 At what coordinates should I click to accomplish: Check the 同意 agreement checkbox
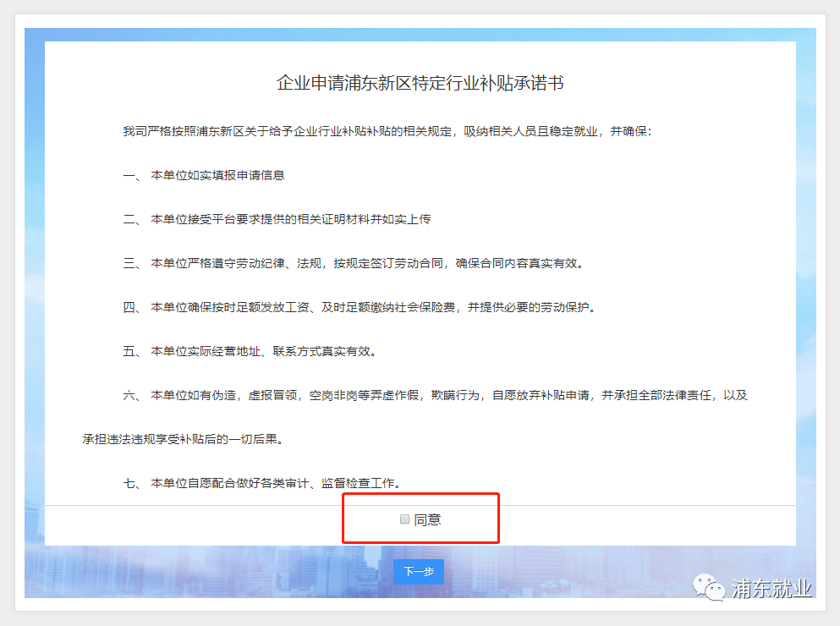pyautogui.click(x=405, y=519)
